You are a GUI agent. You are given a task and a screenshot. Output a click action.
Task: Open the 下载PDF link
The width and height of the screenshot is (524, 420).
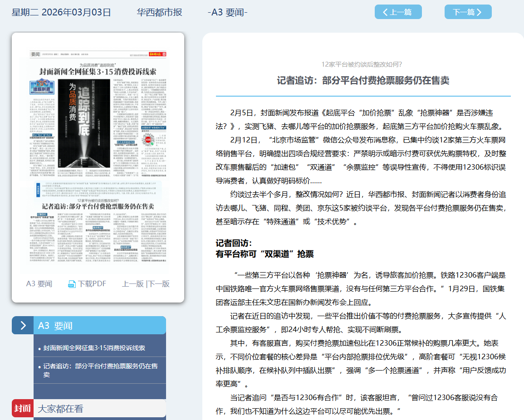pyautogui.click(x=92, y=283)
